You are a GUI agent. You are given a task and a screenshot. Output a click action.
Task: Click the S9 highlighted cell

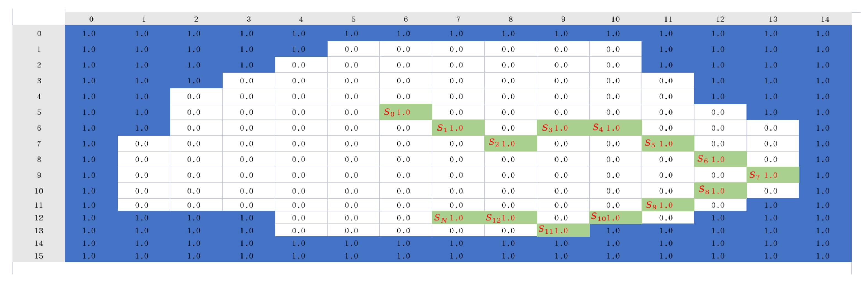pyautogui.click(x=668, y=205)
